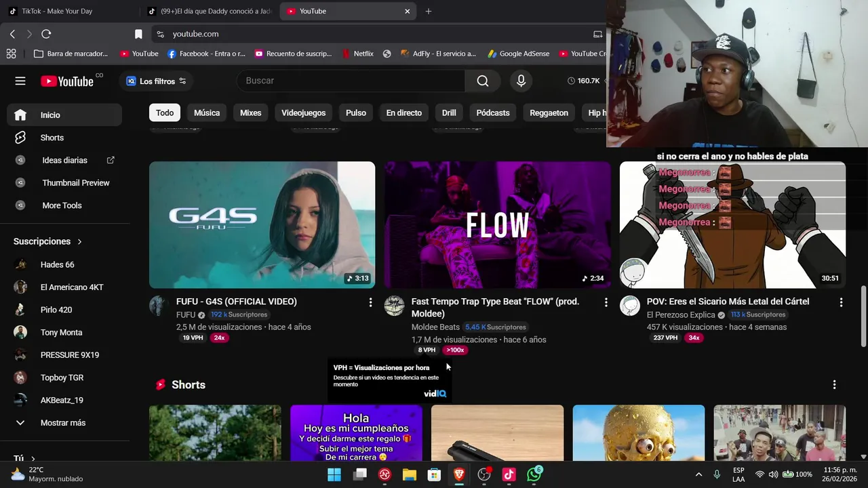The height and width of the screenshot is (488, 868).
Task: Open FUFU G4S video thumbnail
Action: [x=262, y=225]
